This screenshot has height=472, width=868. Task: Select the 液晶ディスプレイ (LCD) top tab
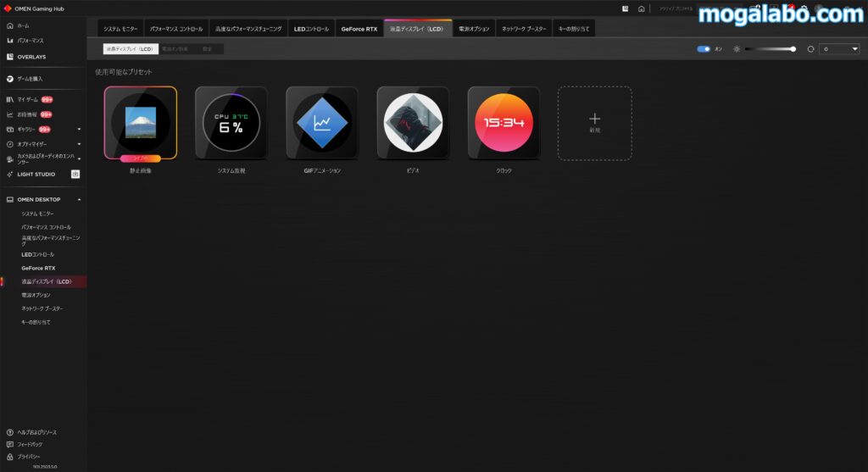[x=418, y=29]
